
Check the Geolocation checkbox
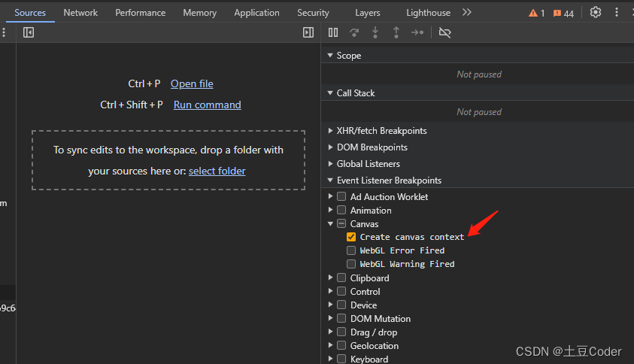click(x=341, y=345)
